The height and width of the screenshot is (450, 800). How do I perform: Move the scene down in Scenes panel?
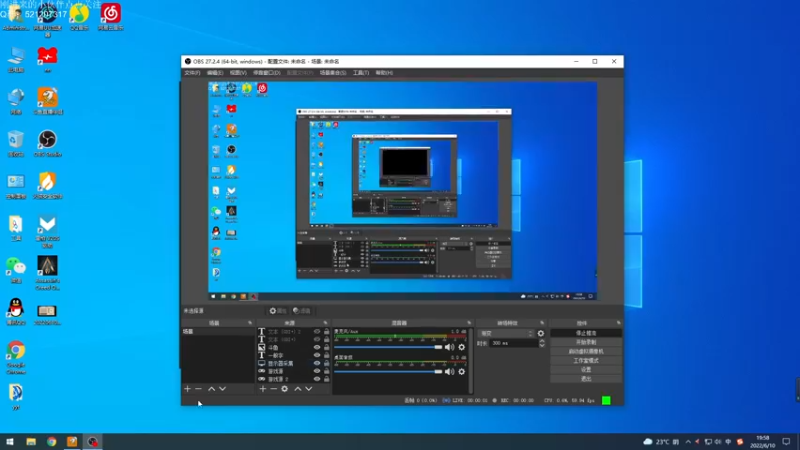[x=222, y=389]
